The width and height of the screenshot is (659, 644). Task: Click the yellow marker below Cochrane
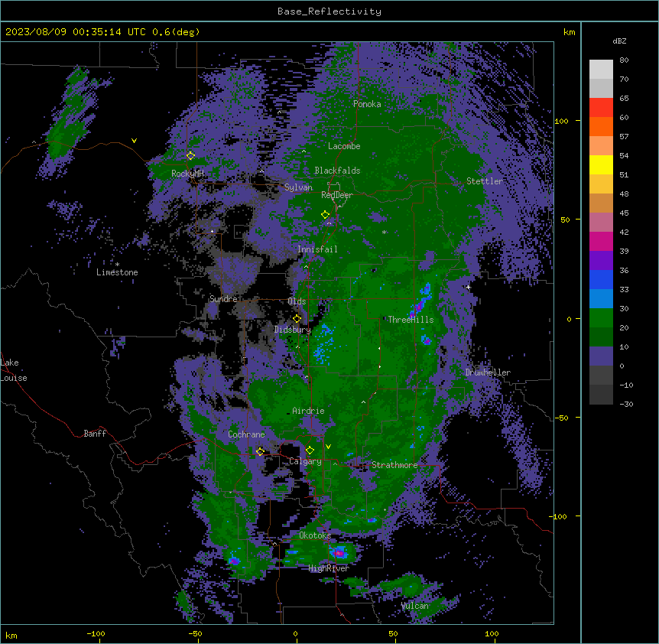pos(260,451)
